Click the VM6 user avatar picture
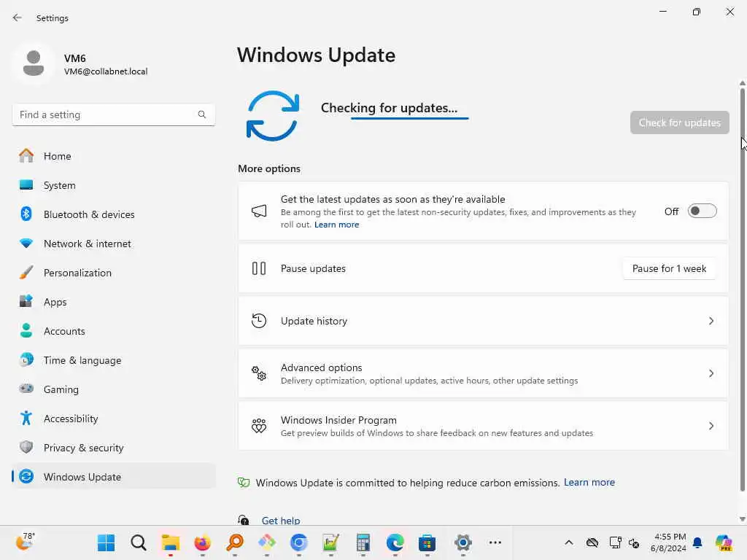The height and width of the screenshot is (560, 747). pyautogui.click(x=34, y=63)
